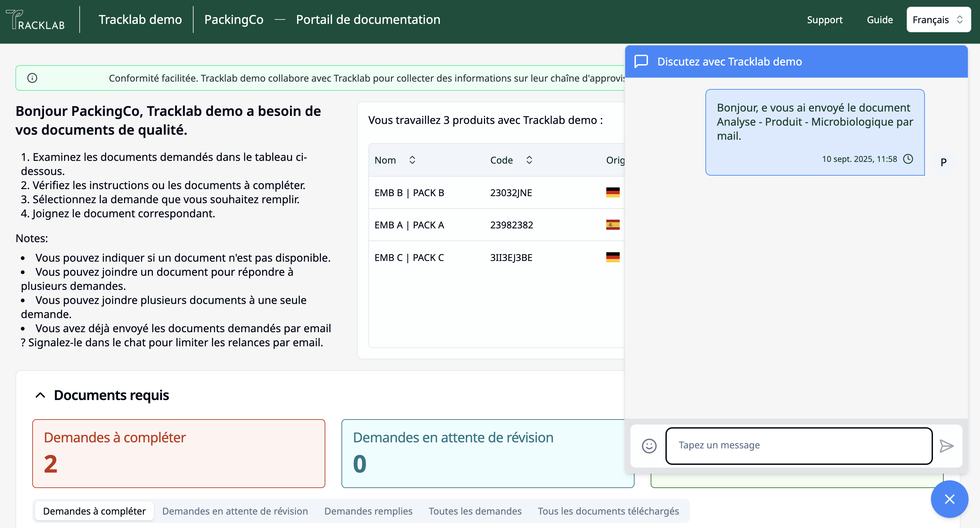Viewport: 980px width, 528px height.
Task: Click the P avatar beside message
Action: click(943, 162)
